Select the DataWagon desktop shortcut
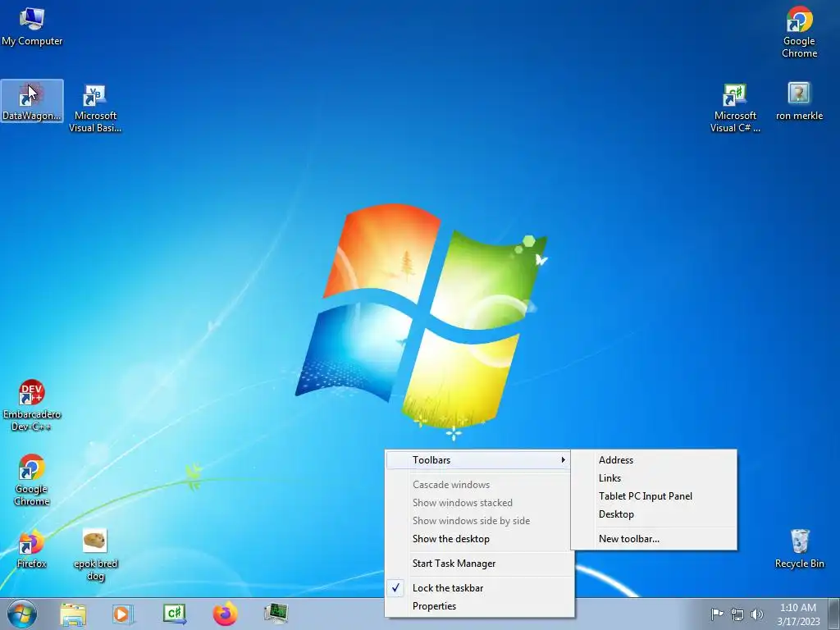840x630 pixels. (32, 101)
